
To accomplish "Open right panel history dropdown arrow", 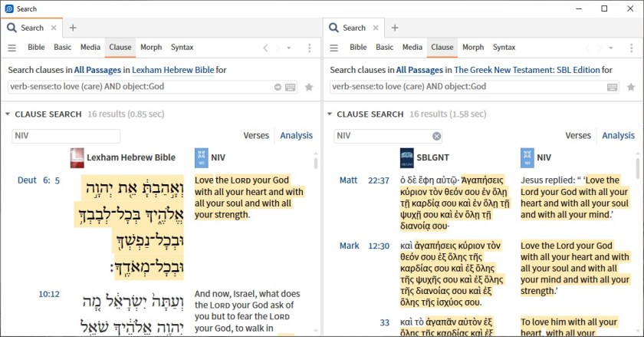I will click(611, 48).
